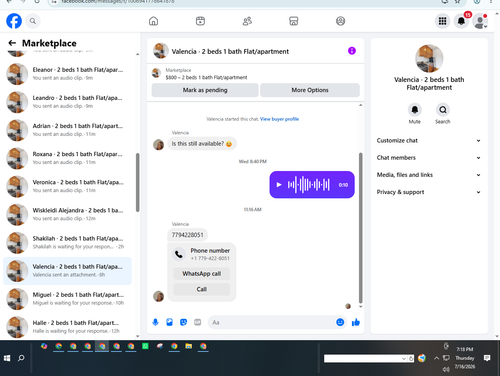
Task: Click the 'Is this still available?' message
Action: (x=202, y=144)
